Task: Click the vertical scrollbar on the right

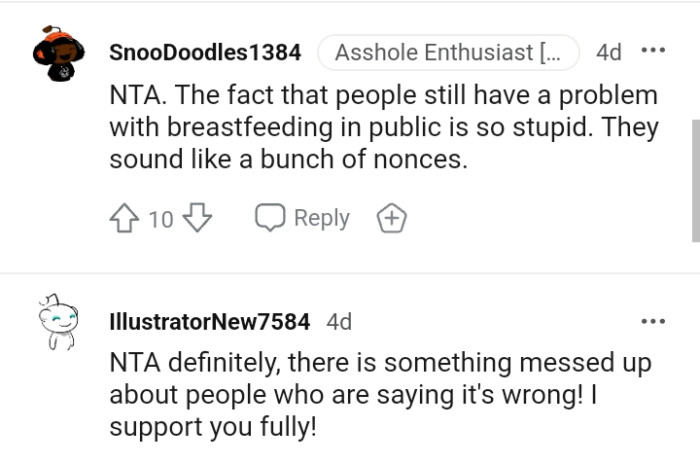Action: click(x=695, y=180)
